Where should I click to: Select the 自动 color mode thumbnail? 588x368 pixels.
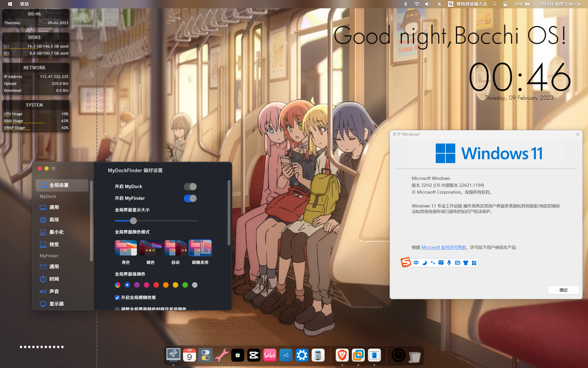[175, 248]
